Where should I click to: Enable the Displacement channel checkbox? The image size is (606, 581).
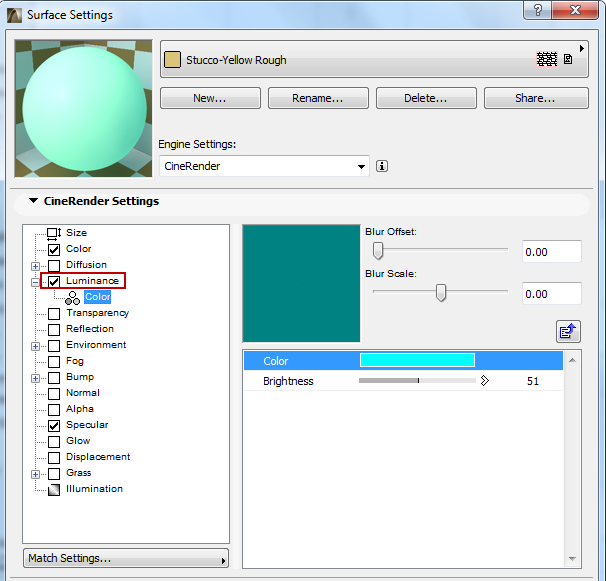[54, 458]
